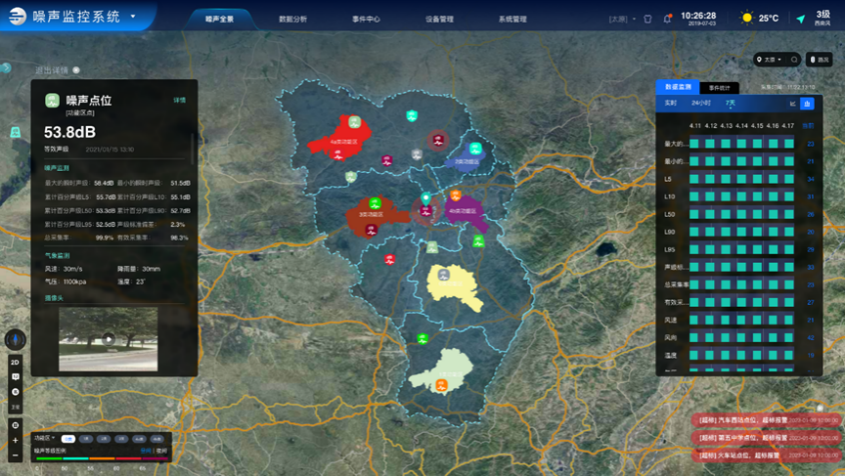Screen dimensions: 845x476
Task: Play the camera video thumbnail
Action: click(x=108, y=339)
